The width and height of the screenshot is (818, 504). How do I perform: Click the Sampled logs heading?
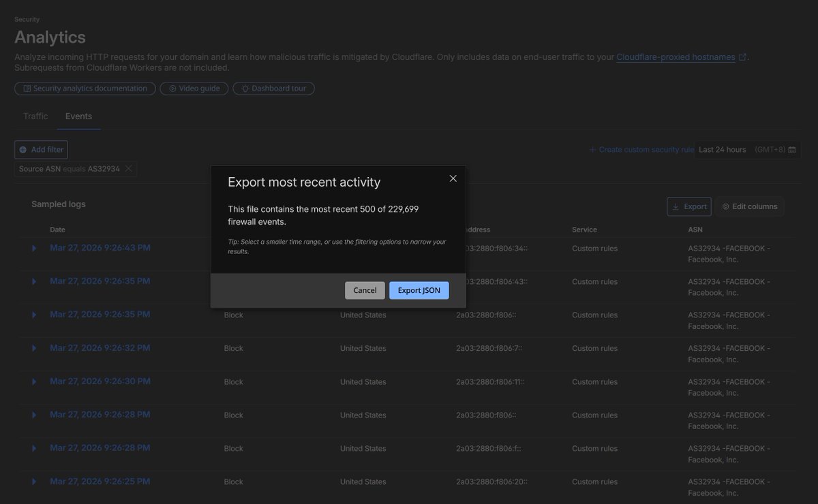click(59, 204)
